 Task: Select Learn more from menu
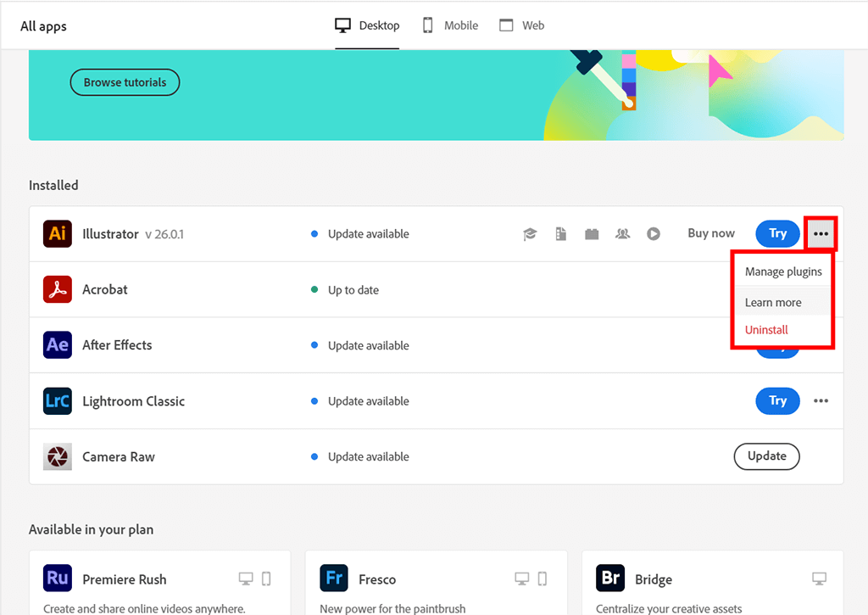782,303
